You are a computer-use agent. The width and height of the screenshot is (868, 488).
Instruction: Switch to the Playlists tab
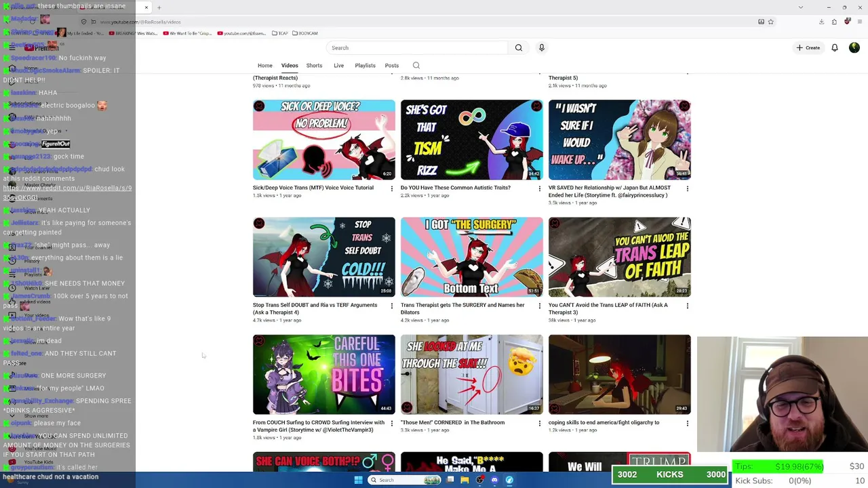click(365, 66)
